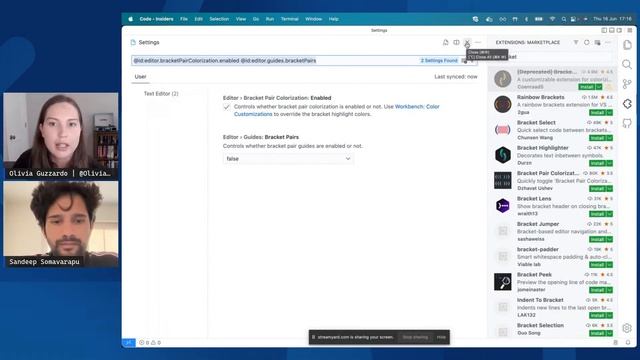Image resolution: width=640 pixels, height=360 pixels.
Task: Filter extensions with the funnel icon
Action: 576,42
